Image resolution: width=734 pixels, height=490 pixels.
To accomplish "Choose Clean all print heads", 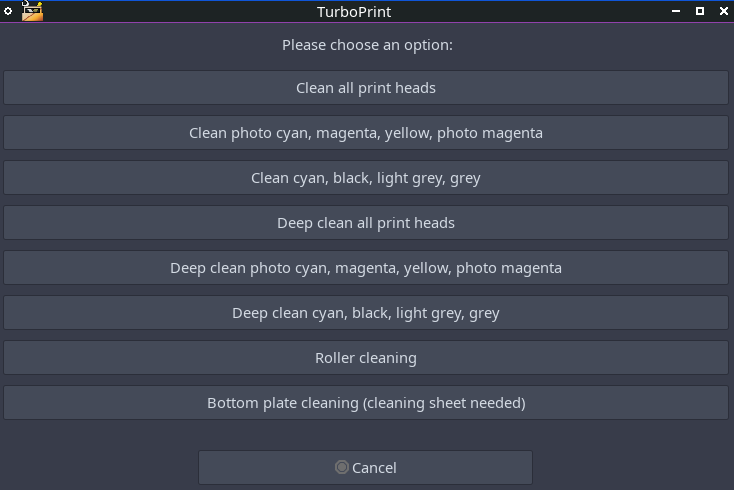I will coord(366,88).
